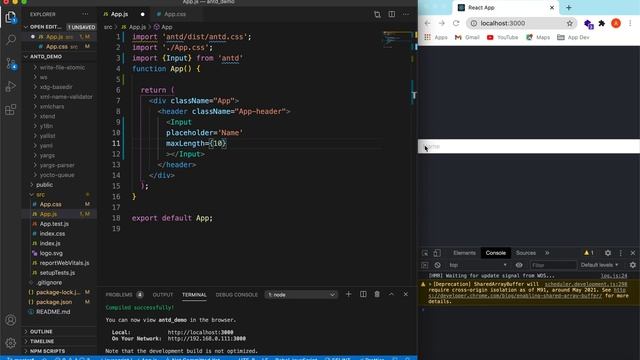
Task: Collapse the Open Editors section
Action: click(x=45, y=27)
